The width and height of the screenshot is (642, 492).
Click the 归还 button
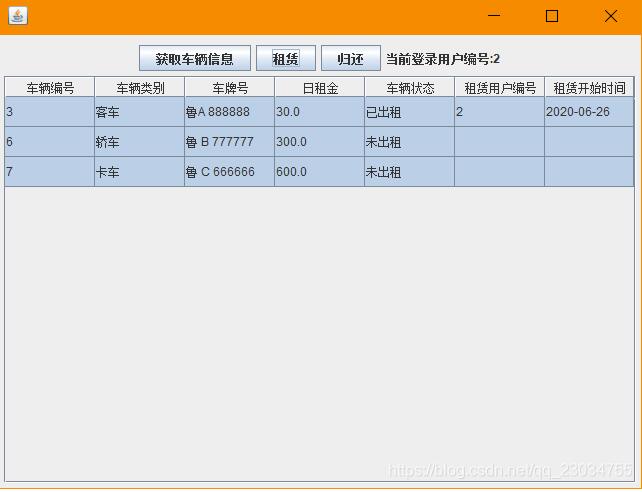click(351, 58)
